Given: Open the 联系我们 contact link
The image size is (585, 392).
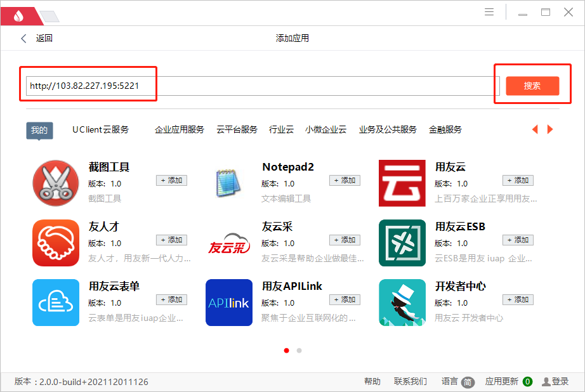Looking at the screenshot, I should coord(411,382).
